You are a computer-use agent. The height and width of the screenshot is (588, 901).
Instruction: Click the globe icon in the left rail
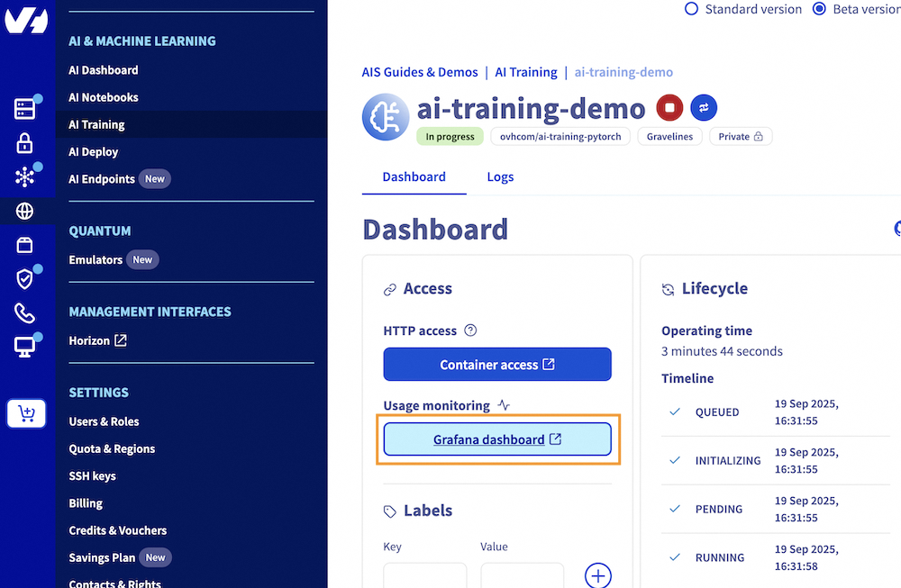coord(25,212)
